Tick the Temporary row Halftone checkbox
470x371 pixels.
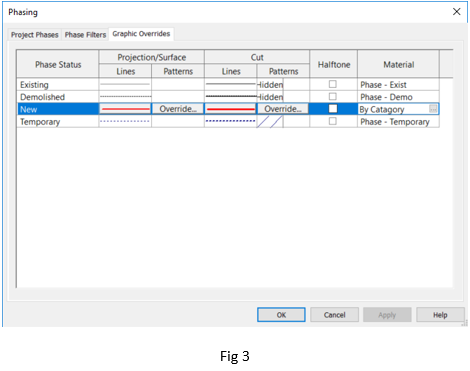(333, 121)
